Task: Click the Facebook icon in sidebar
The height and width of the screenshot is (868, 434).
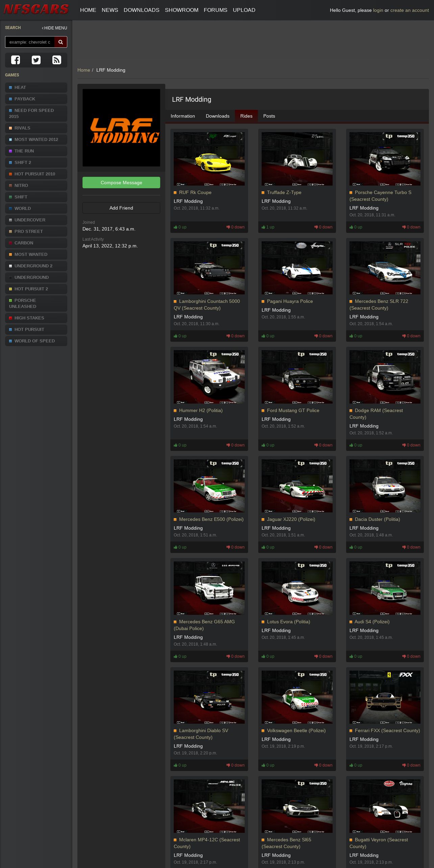Action: (16, 60)
